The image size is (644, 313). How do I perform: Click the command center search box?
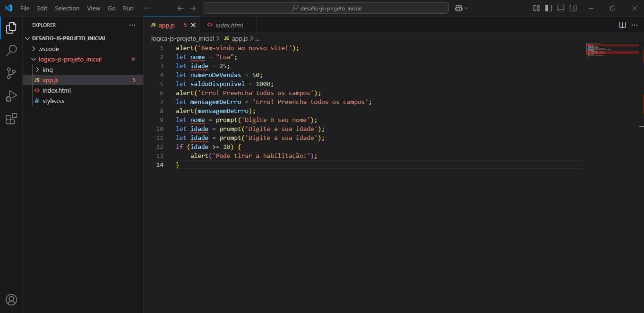click(326, 8)
